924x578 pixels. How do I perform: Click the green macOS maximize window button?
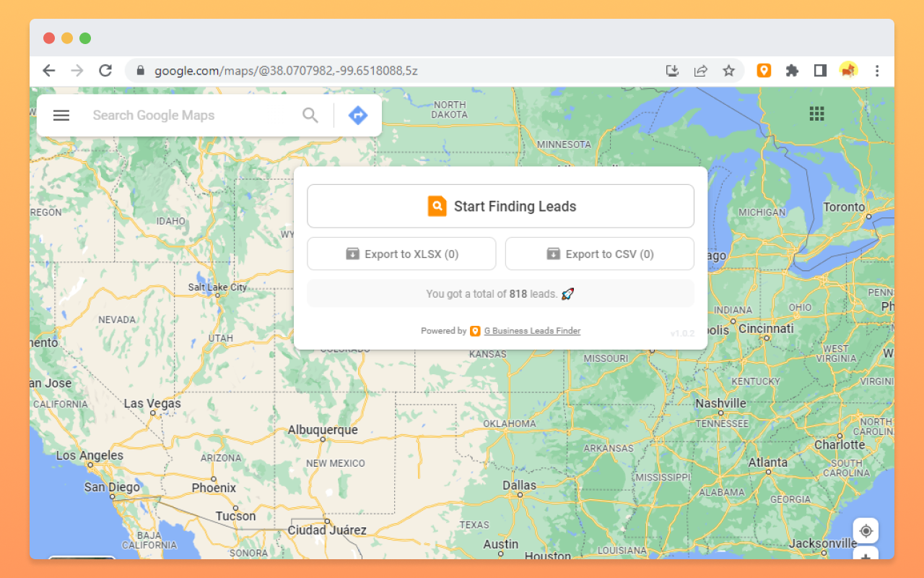pos(85,38)
